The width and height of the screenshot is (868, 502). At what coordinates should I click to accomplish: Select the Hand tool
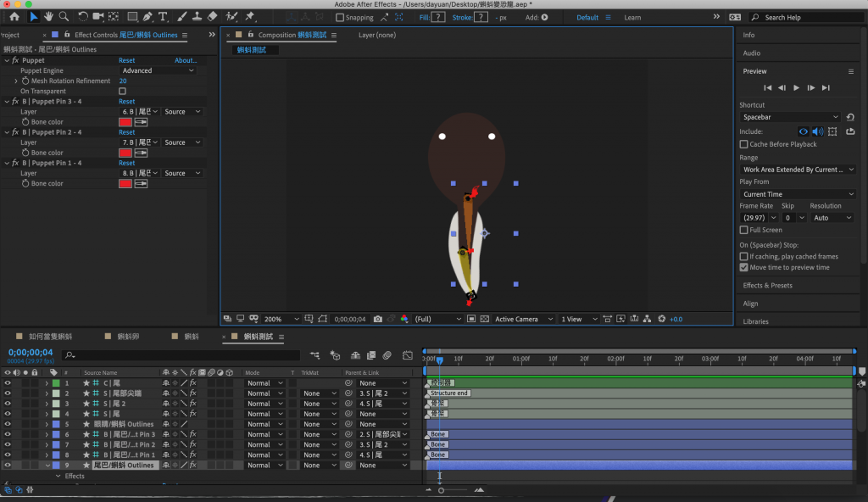(x=49, y=16)
